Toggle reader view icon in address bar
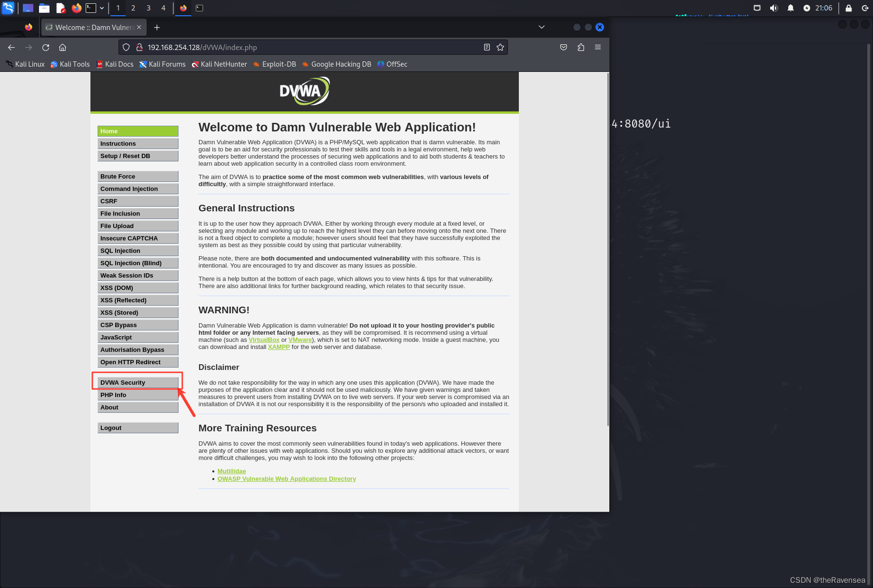The height and width of the screenshot is (588, 873). (x=486, y=47)
